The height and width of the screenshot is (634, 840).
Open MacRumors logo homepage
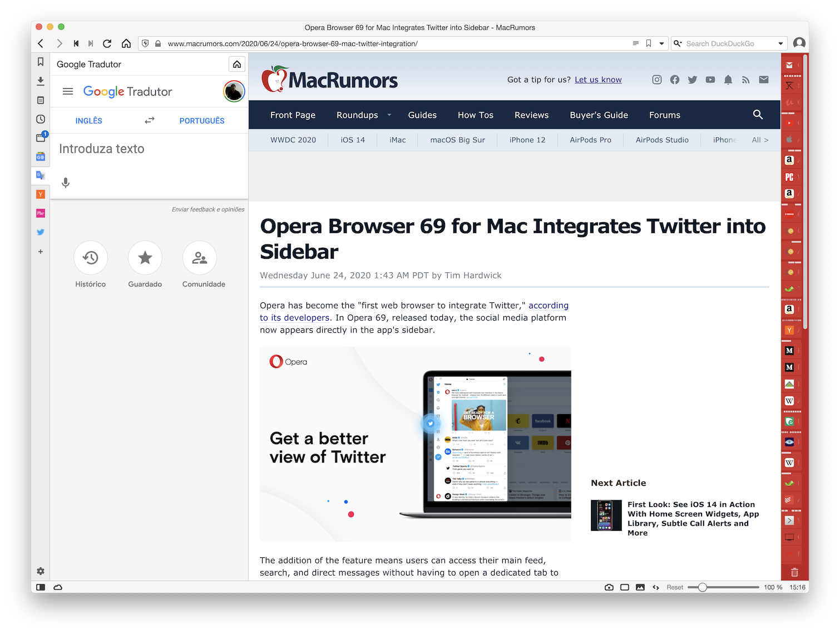click(329, 80)
